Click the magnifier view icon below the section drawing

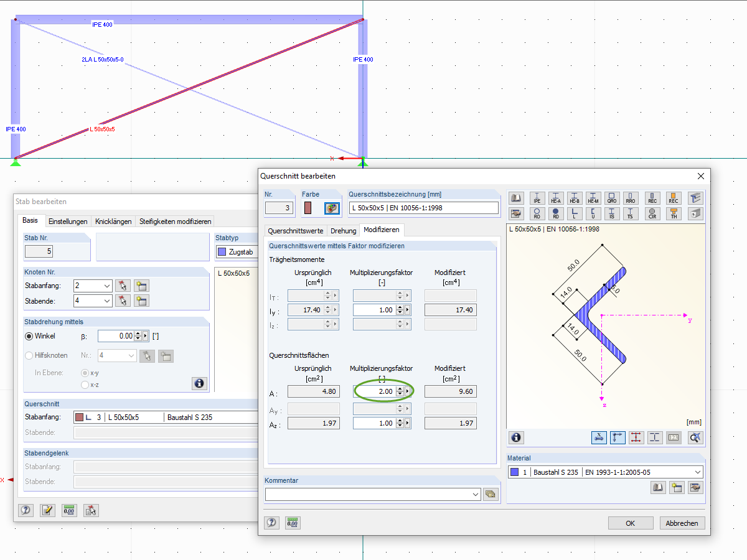[x=695, y=437]
